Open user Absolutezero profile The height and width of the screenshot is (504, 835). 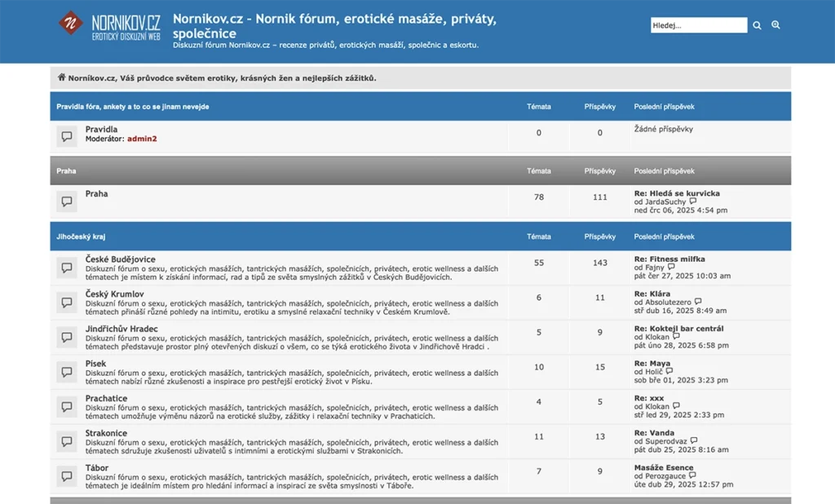point(668,302)
